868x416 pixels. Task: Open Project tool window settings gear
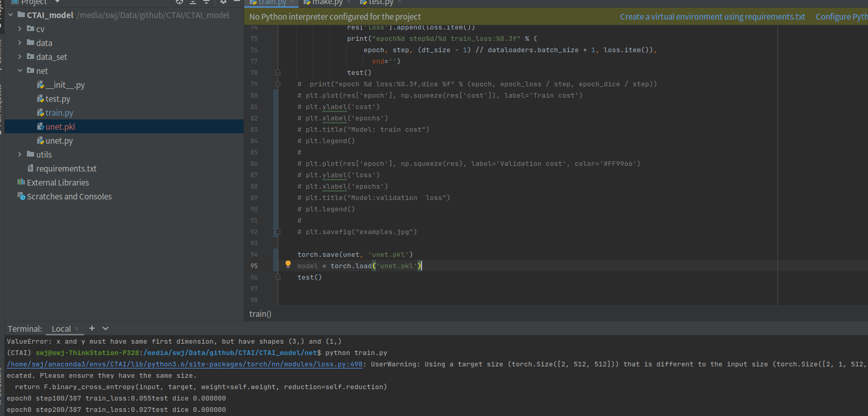tap(223, 2)
